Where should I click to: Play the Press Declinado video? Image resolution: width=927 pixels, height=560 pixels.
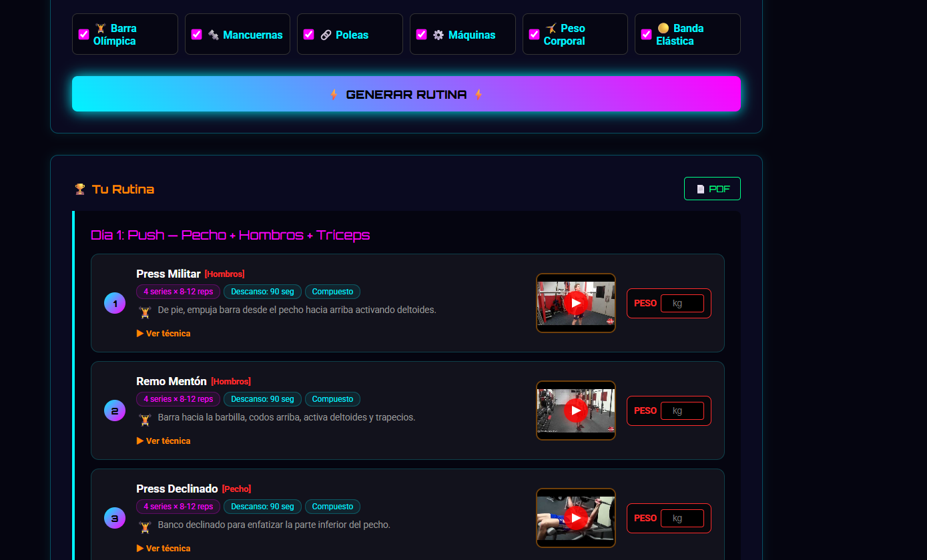pos(576,518)
